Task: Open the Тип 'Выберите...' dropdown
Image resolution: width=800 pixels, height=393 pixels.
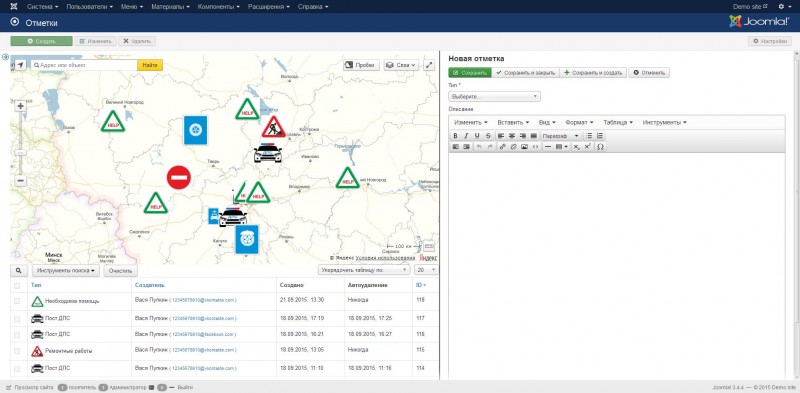Action: click(494, 96)
